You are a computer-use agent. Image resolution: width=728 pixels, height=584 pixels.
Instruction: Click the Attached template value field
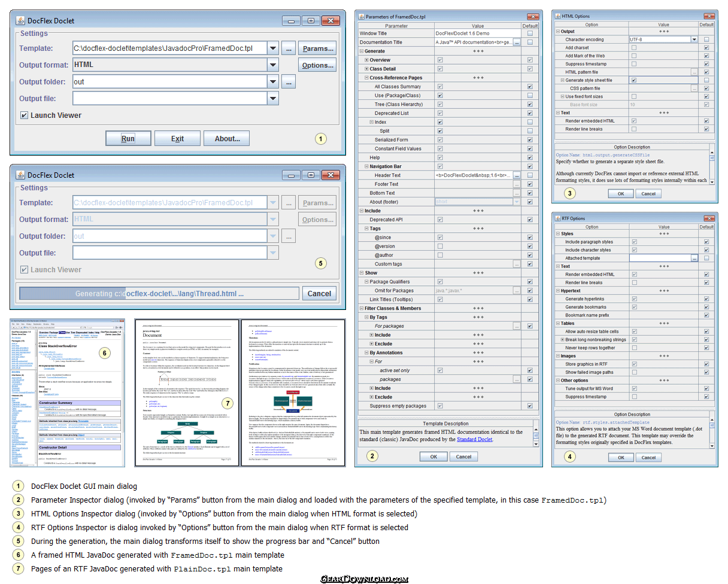click(659, 258)
